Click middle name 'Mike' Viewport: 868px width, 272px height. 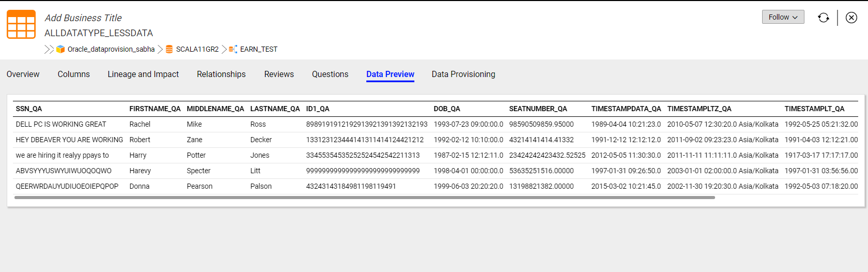(x=194, y=124)
